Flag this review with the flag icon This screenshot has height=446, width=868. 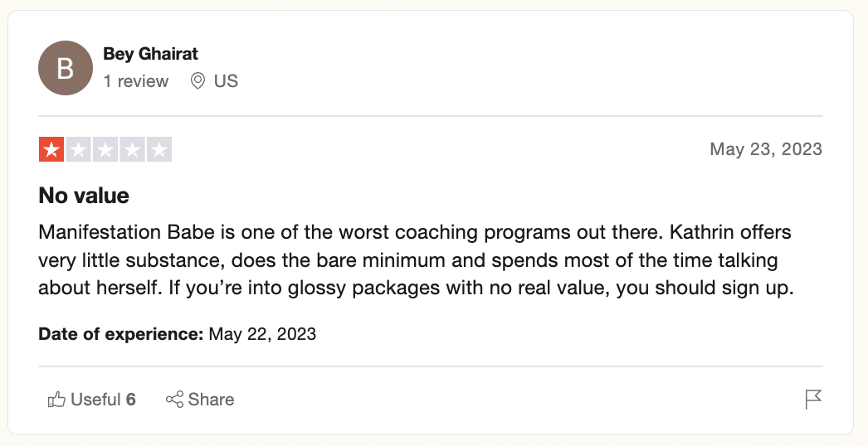pos(813,400)
